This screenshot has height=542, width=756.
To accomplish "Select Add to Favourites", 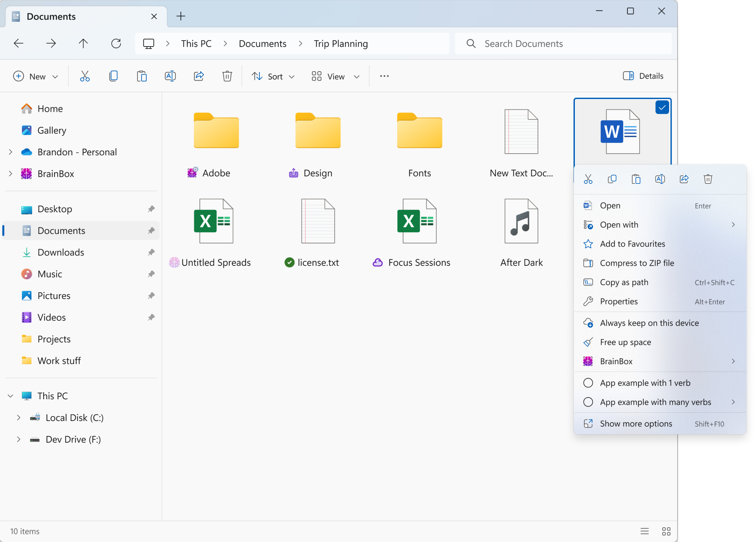I will [x=660, y=244].
